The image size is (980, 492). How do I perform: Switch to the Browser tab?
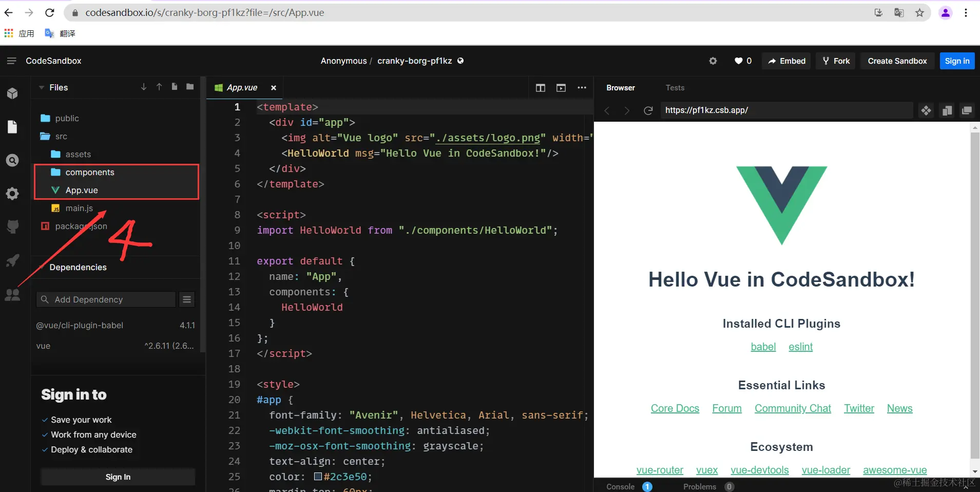coord(621,88)
